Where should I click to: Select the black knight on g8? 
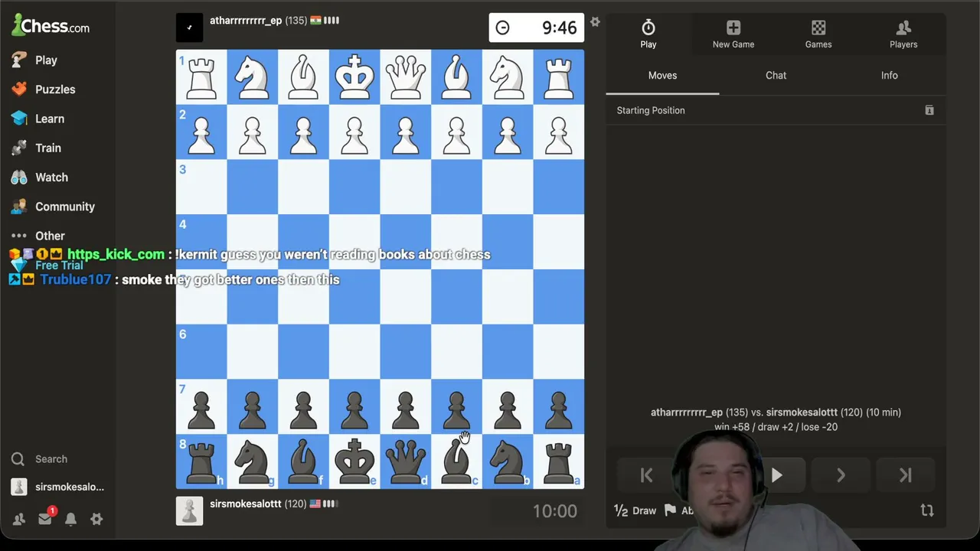point(253,461)
